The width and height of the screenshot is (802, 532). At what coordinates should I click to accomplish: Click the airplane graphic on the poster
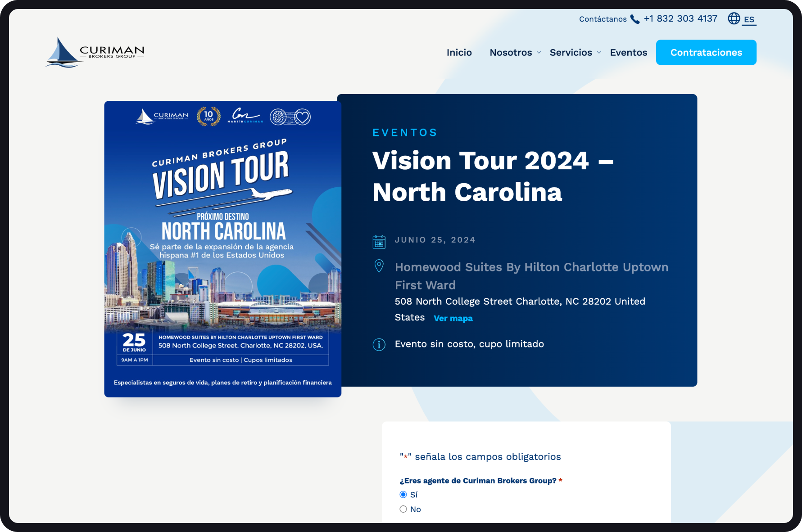[x=272, y=194]
